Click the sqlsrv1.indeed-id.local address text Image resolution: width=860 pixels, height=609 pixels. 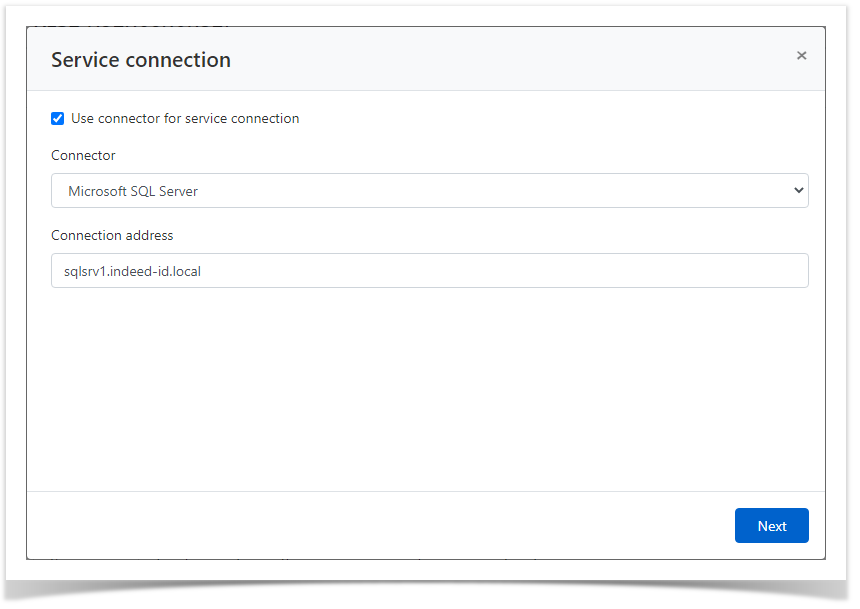click(x=132, y=271)
